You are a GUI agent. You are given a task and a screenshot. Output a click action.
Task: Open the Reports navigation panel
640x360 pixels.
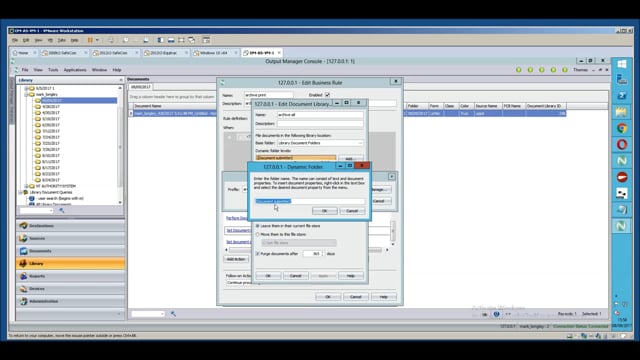(70, 276)
